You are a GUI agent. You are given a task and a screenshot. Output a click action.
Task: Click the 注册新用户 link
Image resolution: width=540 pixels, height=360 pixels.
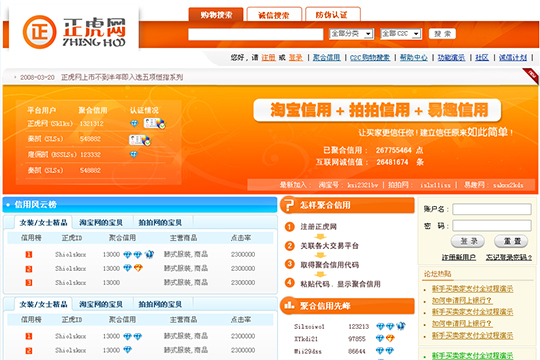click(x=459, y=257)
